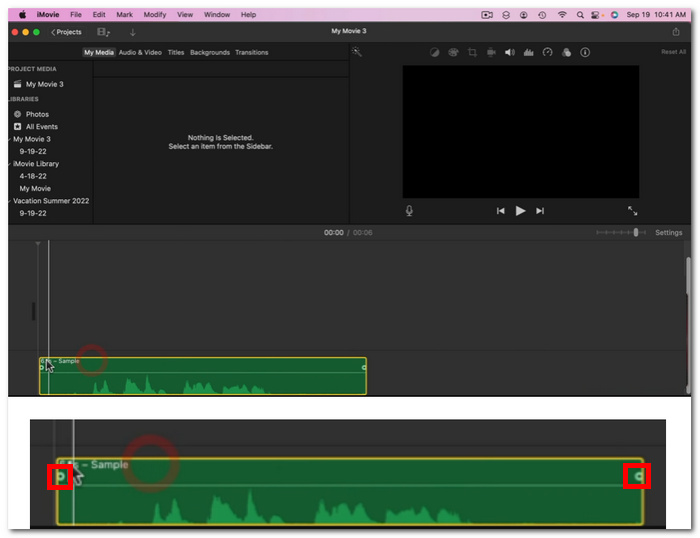
Task: Switch to Titles tab
Action: (176, 52)
